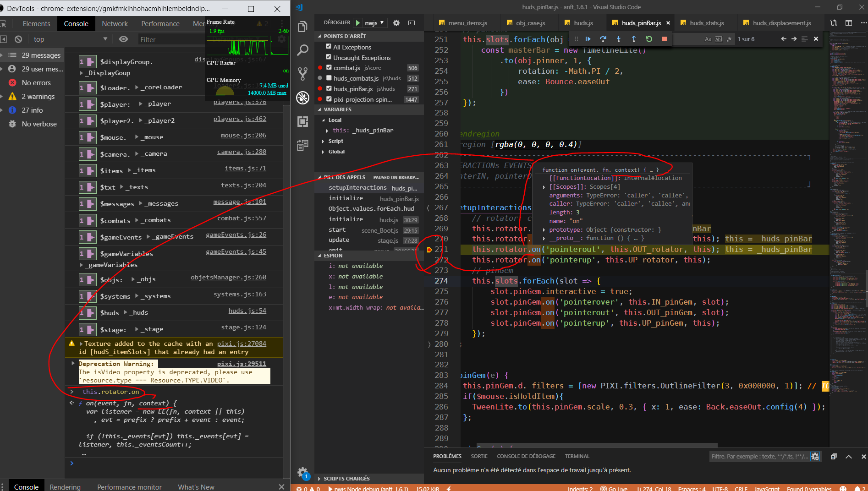Click the problems panel filter input

[x=759, y=456]
